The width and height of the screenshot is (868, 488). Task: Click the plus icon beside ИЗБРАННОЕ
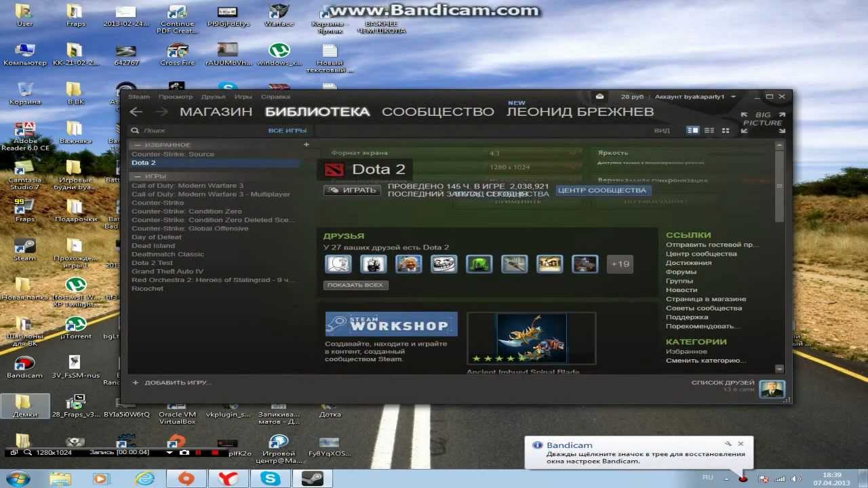click(306, 144)
